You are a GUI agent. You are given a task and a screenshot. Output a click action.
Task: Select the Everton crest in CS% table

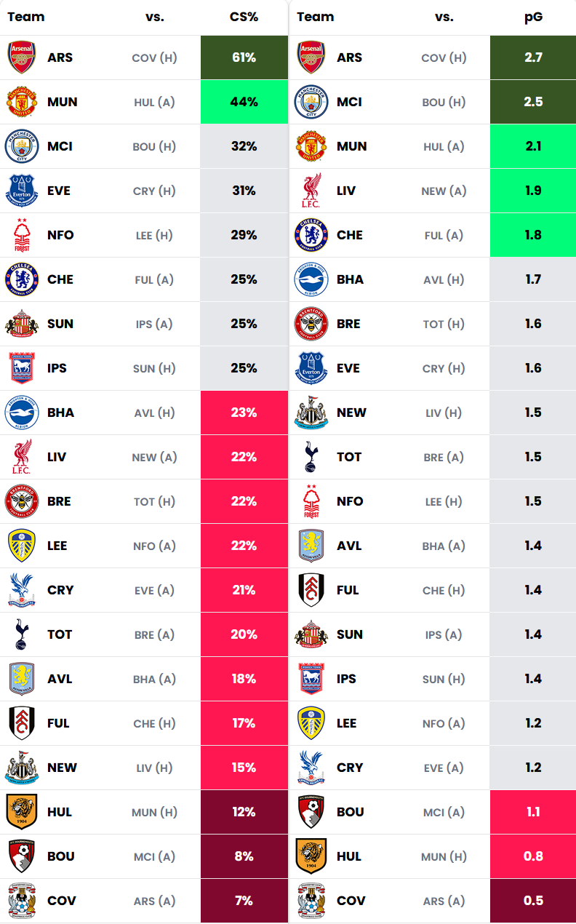22,191
